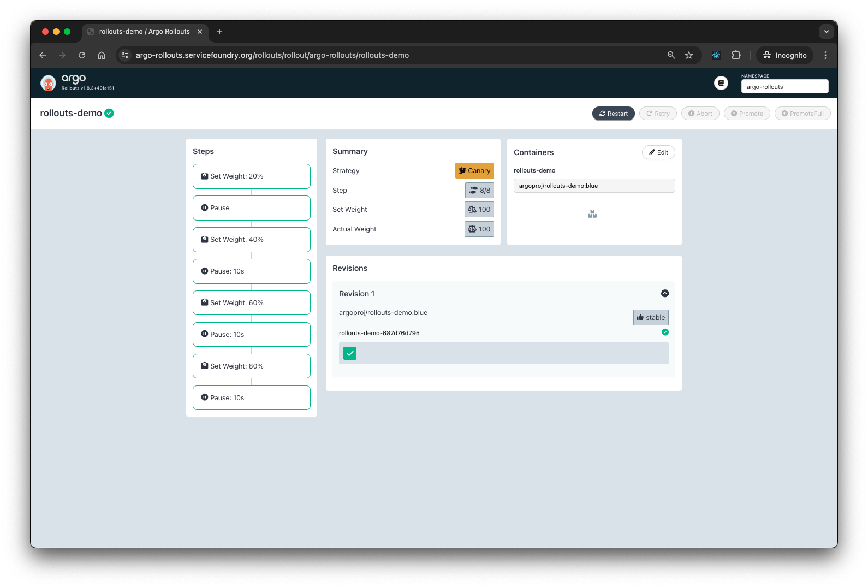Click the stable thumbs-up badge

coord(651,317)
